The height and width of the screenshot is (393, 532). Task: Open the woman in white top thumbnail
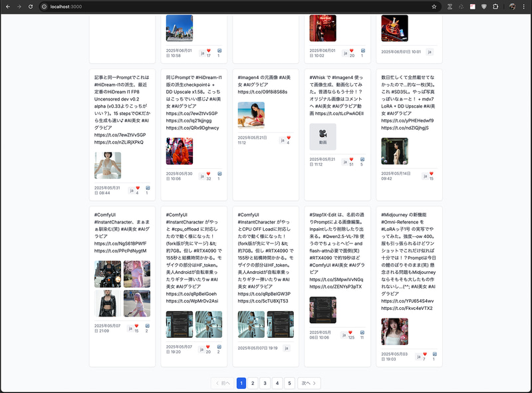tap(108, 166)
